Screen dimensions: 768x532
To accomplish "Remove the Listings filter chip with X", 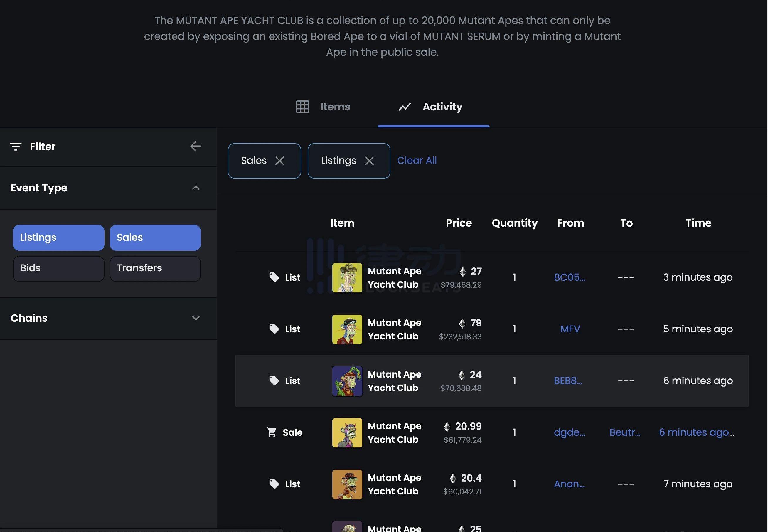I will click(x=369, y=161).
